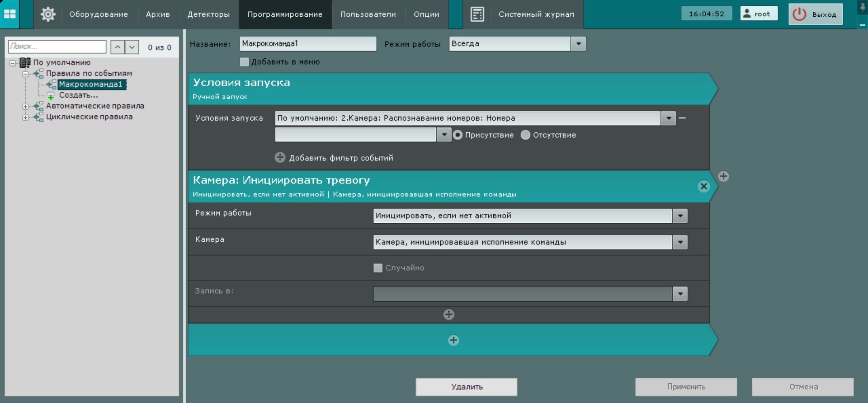Open the 'Режим работы' dropdown showing 'Всегда'
The width and height of the screenshot is (868, 403).
578,44
